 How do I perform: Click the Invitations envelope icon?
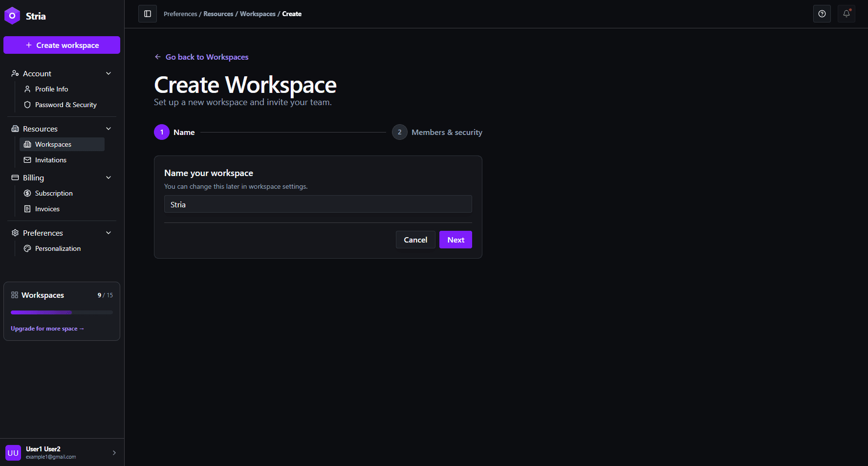click(27, 160)
